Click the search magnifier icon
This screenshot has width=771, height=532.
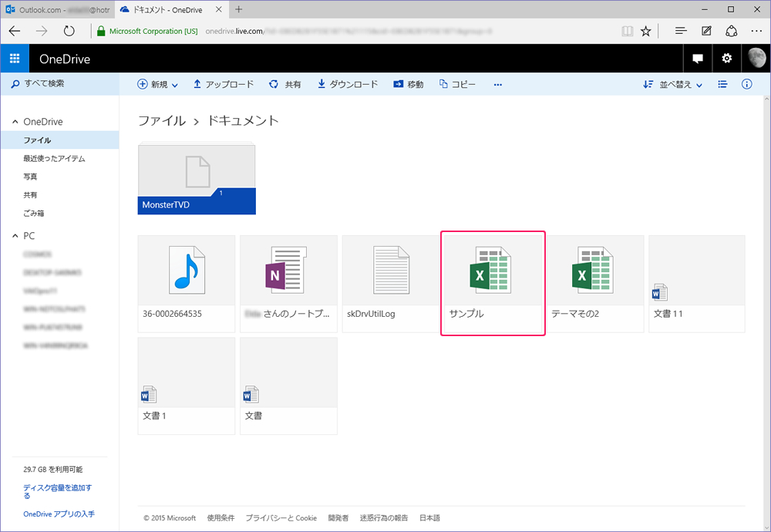coord(15,83)
